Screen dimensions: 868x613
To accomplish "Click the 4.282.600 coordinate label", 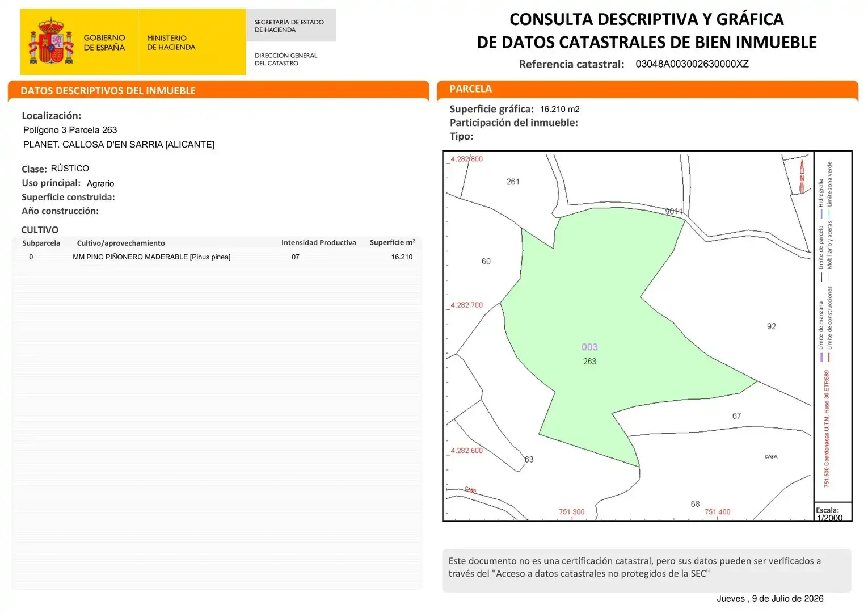I will 466,451.
